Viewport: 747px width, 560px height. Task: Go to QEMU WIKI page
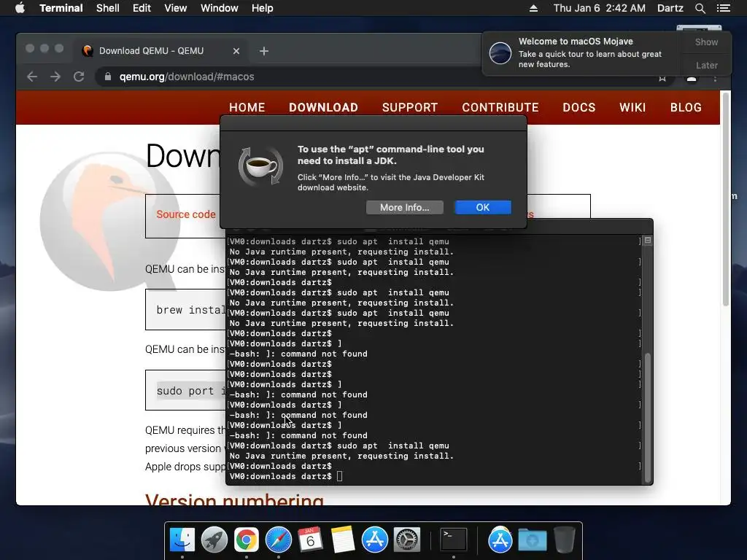click(x=632, y=108)
